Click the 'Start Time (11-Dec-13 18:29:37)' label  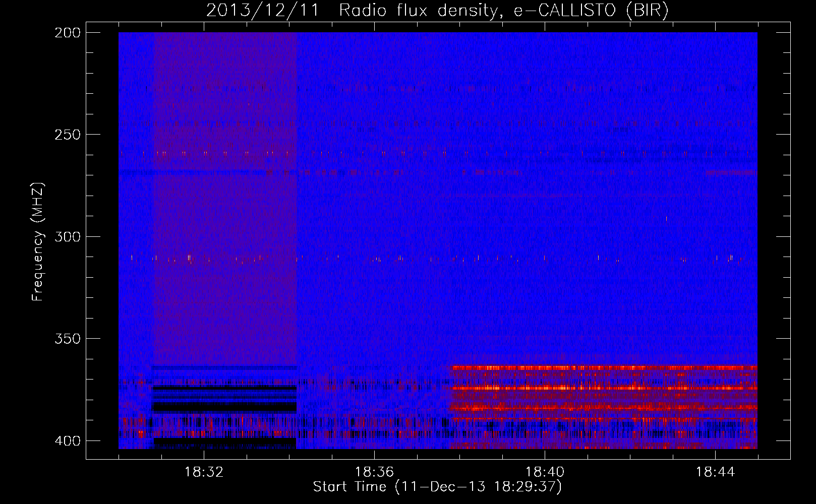pos(437,487)
